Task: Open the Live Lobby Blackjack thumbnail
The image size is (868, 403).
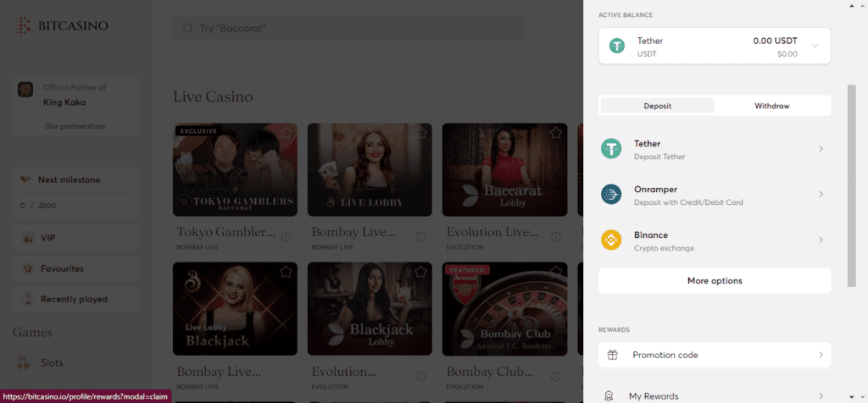Action: (x=235, y=308)
